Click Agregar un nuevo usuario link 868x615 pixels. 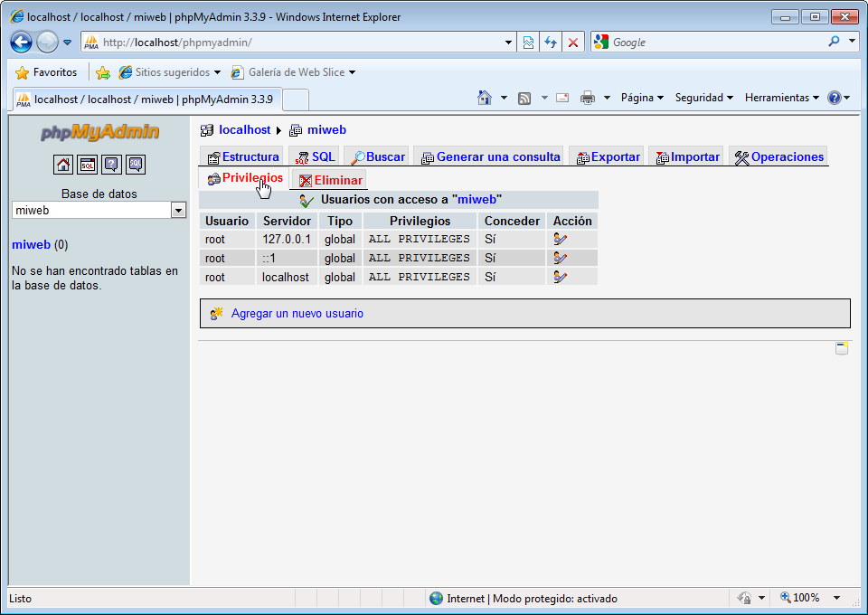coord(297,313)
